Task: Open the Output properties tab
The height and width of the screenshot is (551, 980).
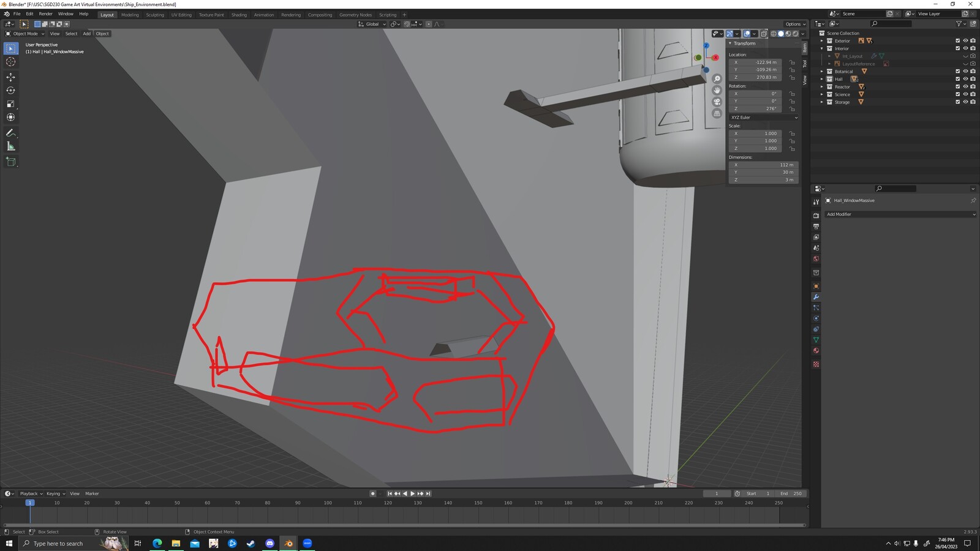Action: tap(816, 227)
